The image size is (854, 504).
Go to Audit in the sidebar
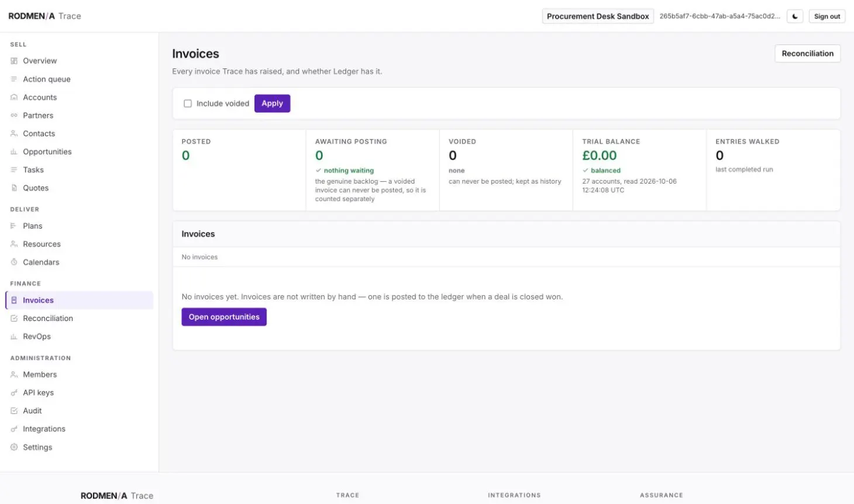[80, 410]
